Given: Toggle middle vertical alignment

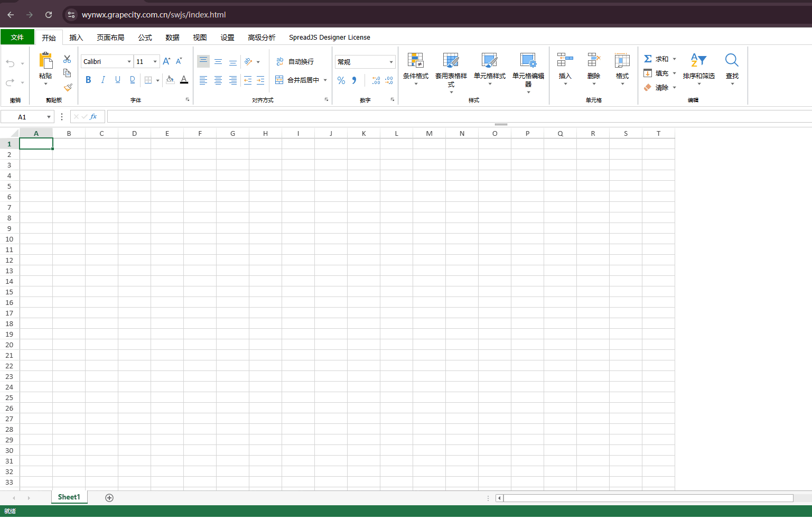Looking at the screenshot, I should point(218,62).
